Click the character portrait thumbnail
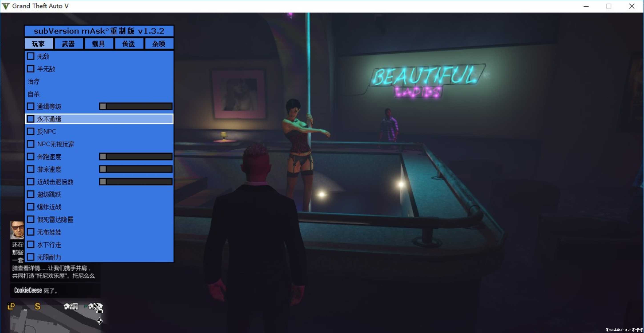Screen dimensions: 644x333 point(17,230)
